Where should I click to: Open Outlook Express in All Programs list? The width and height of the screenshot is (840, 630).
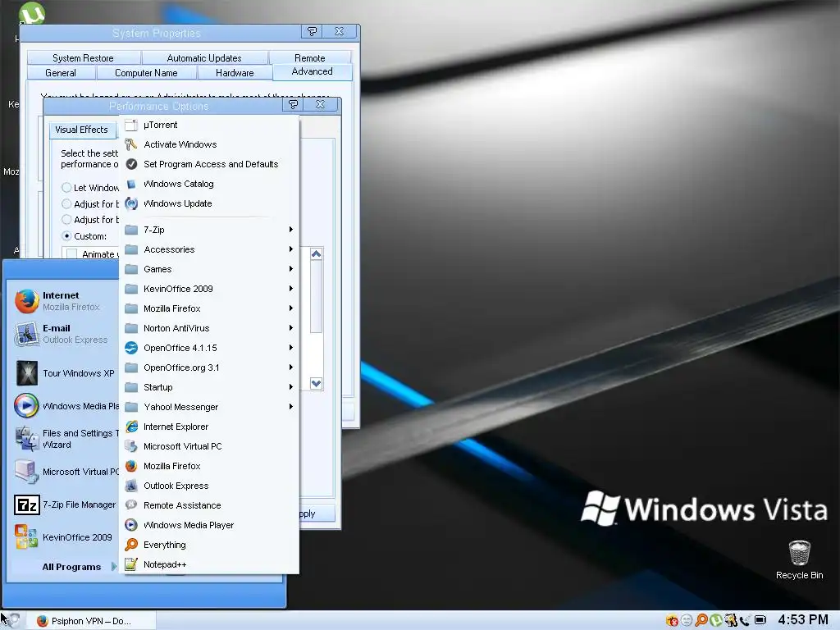point(209,486)
